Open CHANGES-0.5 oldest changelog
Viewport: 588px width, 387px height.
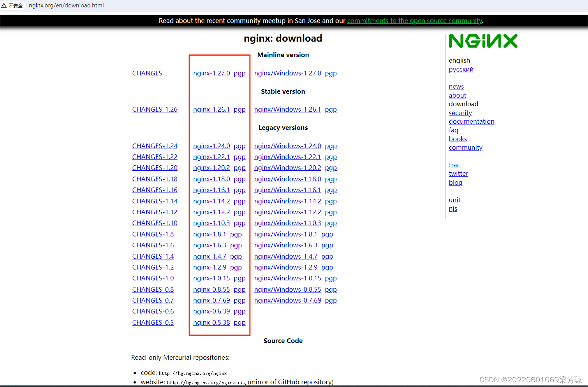pyautogui.click(x=153, y=322)
